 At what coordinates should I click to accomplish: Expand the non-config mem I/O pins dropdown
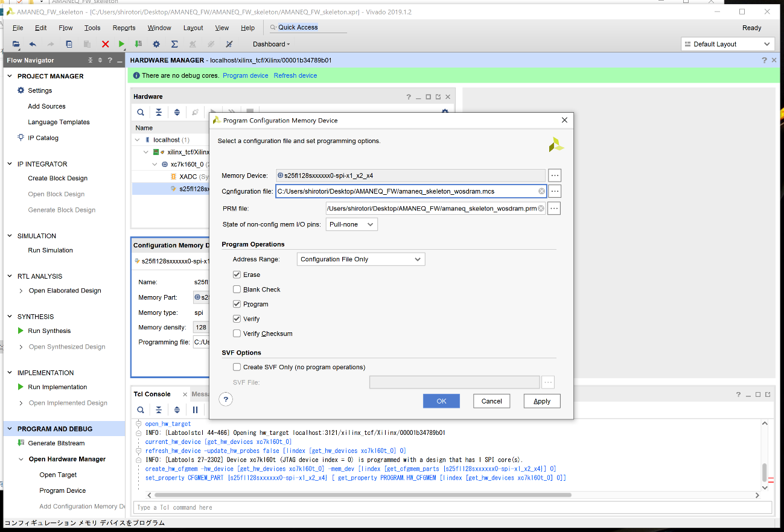[x=352, y=224]
